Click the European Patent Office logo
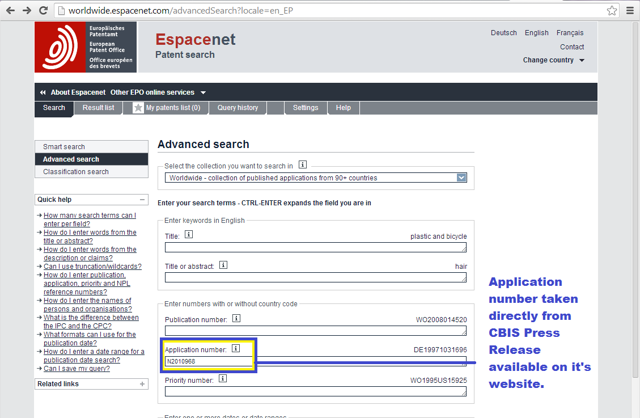The image size is (640, 418). [x=85, y=47]
